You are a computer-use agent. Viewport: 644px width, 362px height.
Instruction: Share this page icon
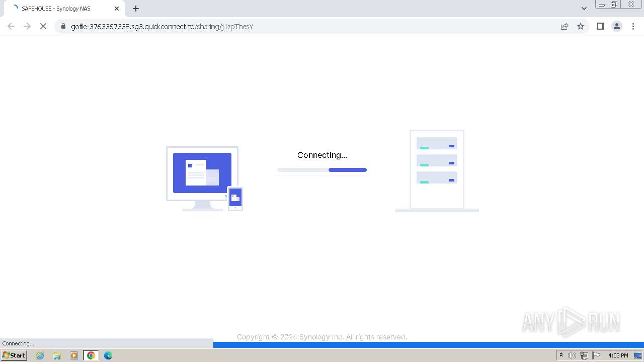(565, 26)
